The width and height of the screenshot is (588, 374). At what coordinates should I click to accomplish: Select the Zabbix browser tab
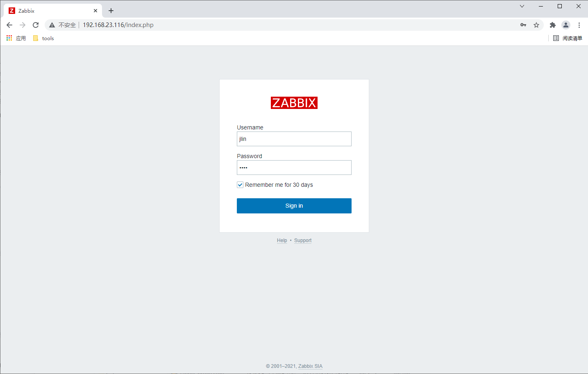click(53, 11)
